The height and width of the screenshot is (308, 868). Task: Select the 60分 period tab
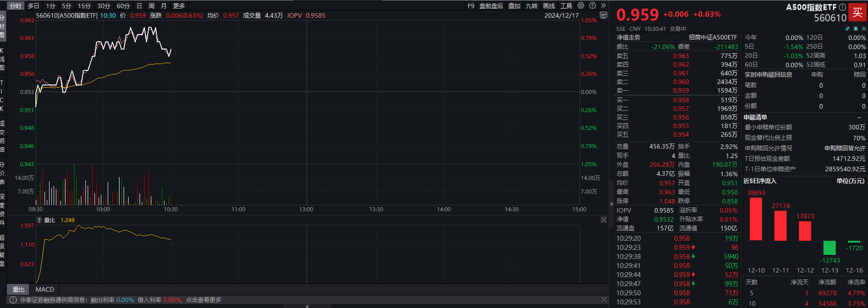[123, 6]
